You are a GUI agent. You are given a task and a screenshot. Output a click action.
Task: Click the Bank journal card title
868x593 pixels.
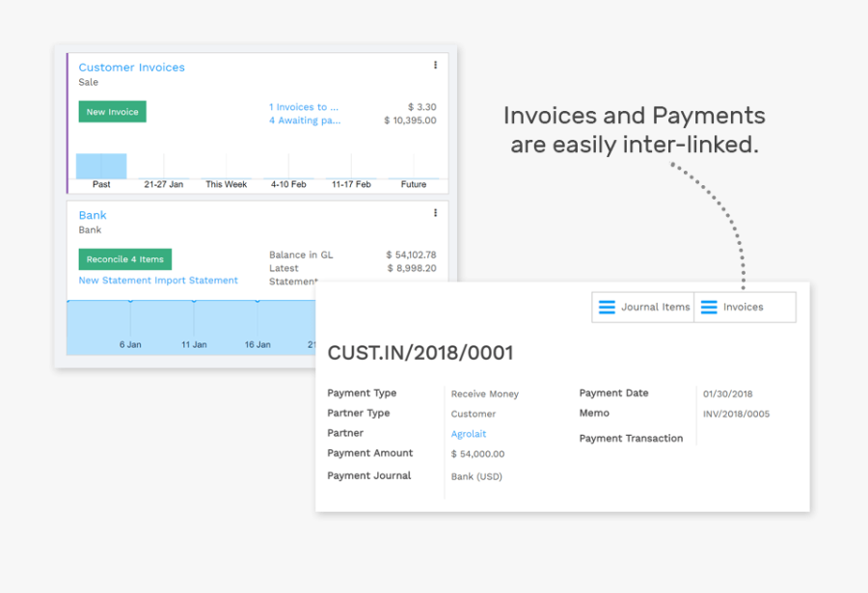click(93, 215)
